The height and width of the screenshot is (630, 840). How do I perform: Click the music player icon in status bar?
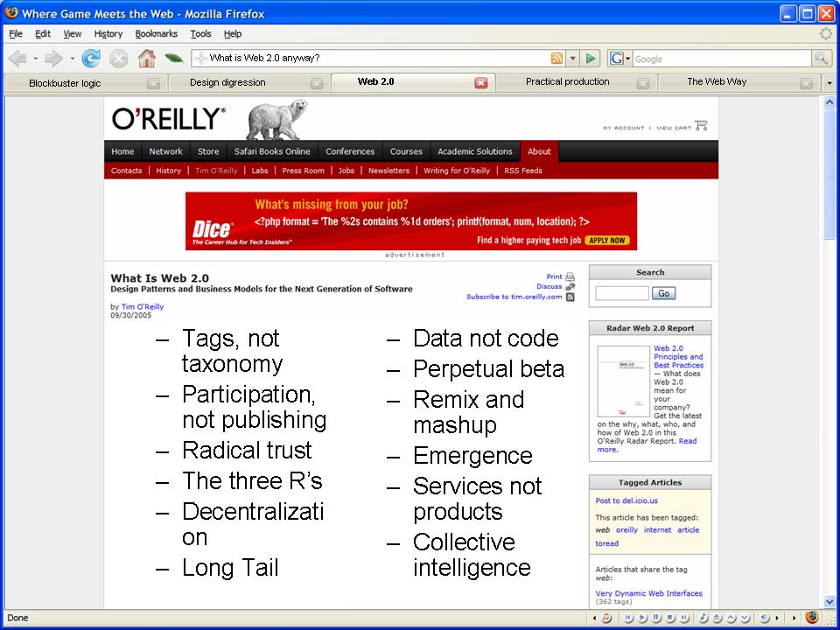click(x=606, y=618)
